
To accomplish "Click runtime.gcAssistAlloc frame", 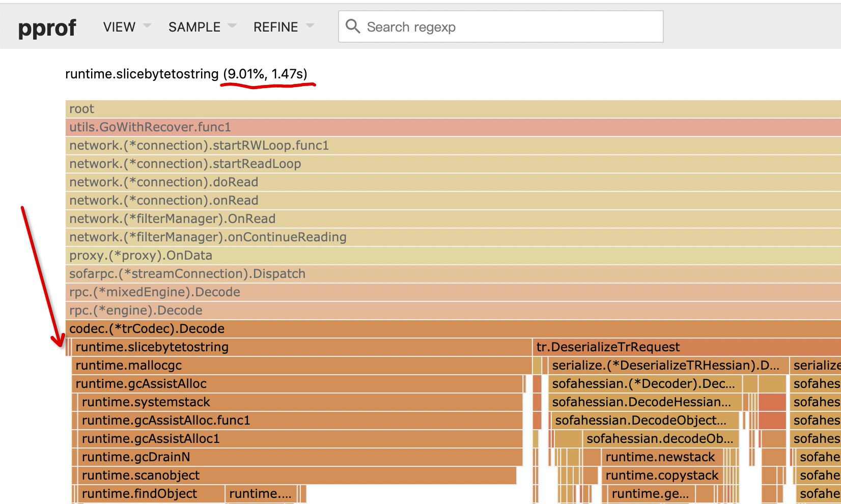I will [297, 384].
